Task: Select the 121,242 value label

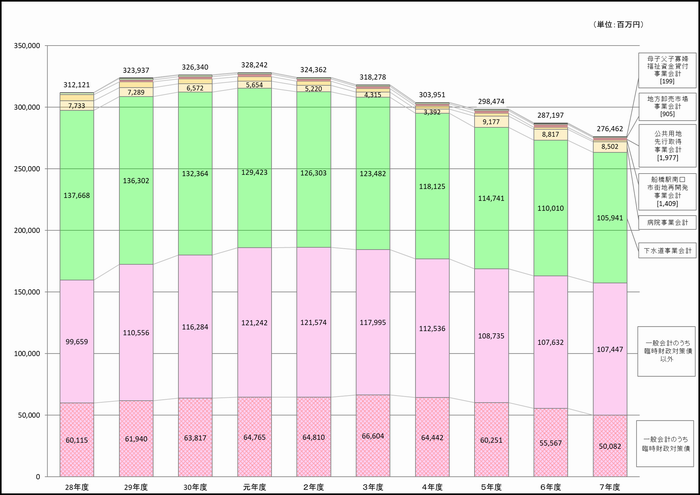Action: click(x=254, y=323)
